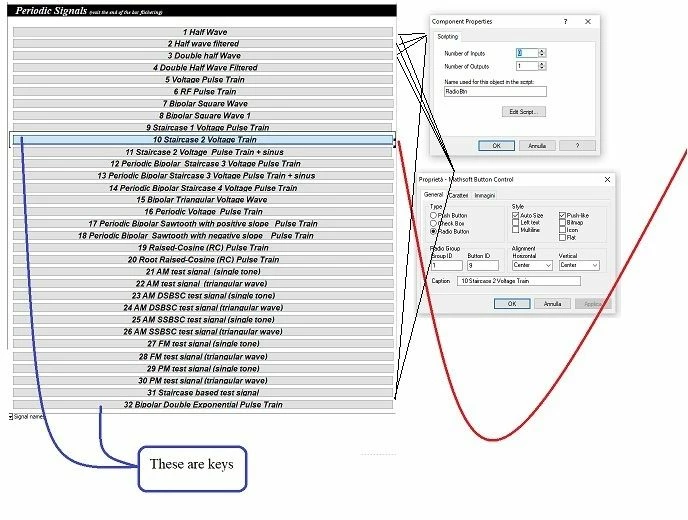Click the Group ID field
This screenshot has width=688, height=520.
click(x=447, y=265)
